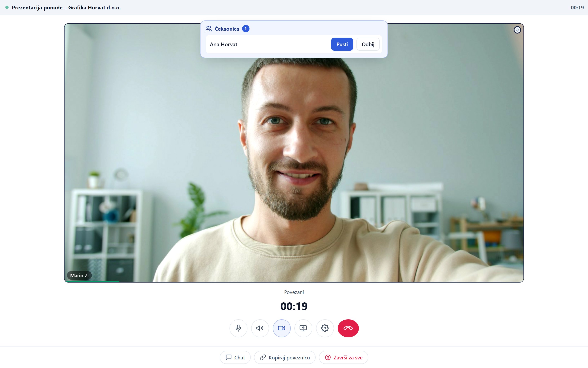The width and height of the screenshot is (588, 368).
Task: Click the Povezani connection status
Action: (294, 292)
